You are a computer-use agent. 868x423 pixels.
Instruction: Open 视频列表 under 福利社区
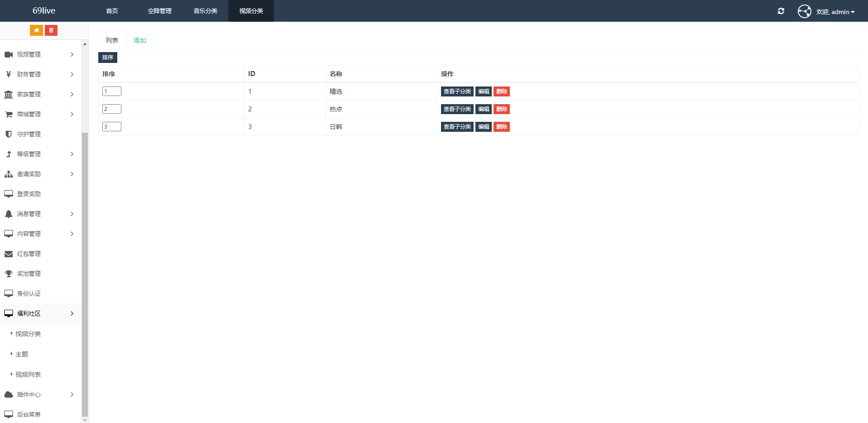pos(28,375)
